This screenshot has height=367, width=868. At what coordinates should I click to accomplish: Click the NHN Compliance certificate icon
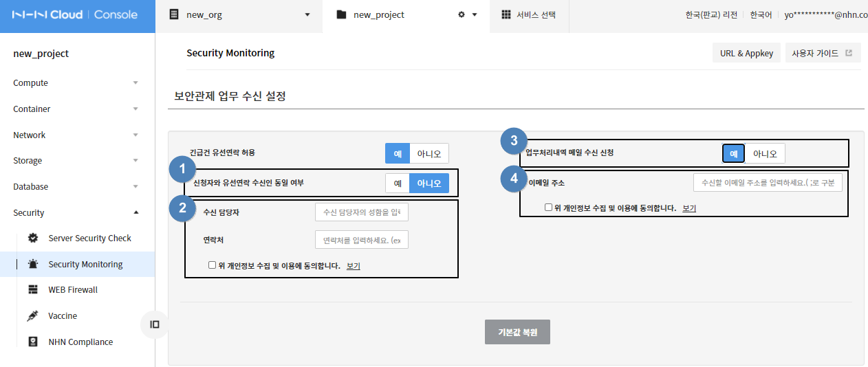click(x=33, y=342)
